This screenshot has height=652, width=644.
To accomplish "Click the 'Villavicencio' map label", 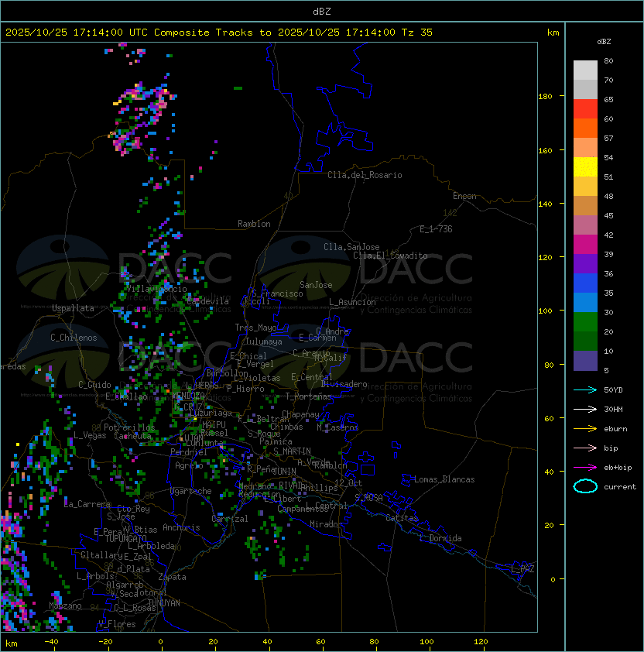I will tap(156, 289).
